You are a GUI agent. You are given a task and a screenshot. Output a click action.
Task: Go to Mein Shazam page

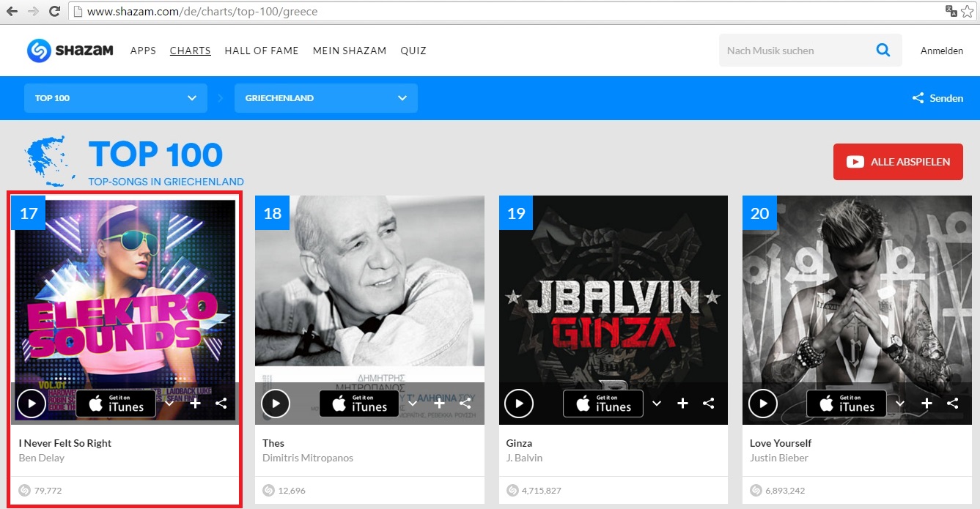(349, 51)
